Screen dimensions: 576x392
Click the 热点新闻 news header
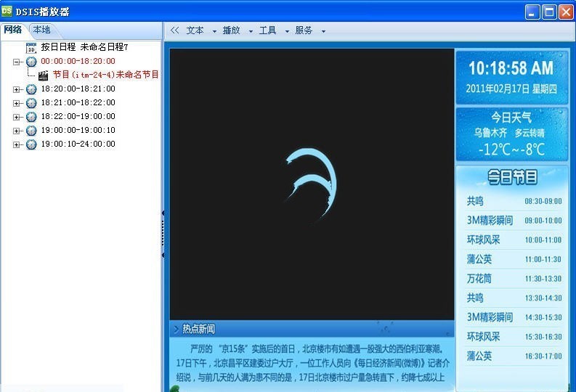click(198, 329)
